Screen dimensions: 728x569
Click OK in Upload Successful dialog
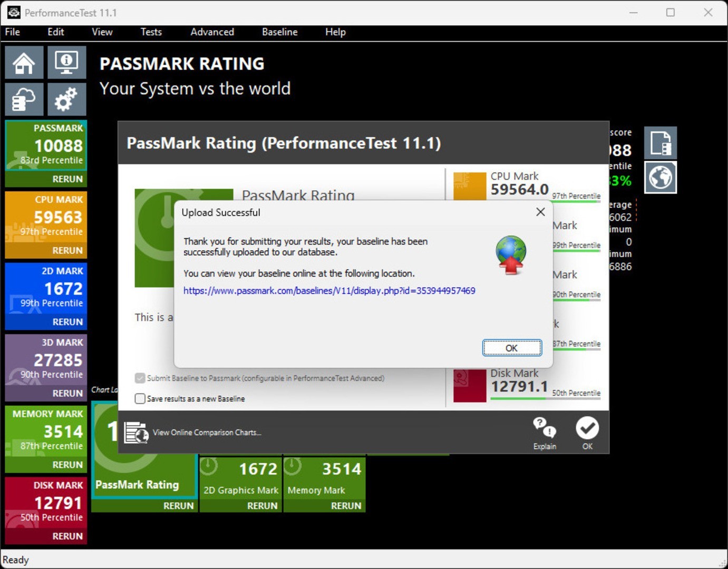click(512, 348)
